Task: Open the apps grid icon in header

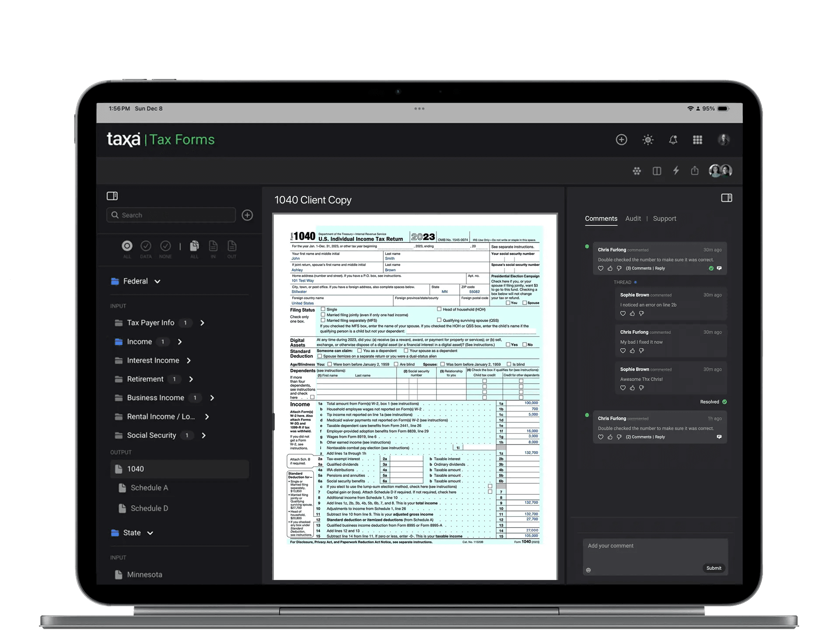Action: pos(698,140)
